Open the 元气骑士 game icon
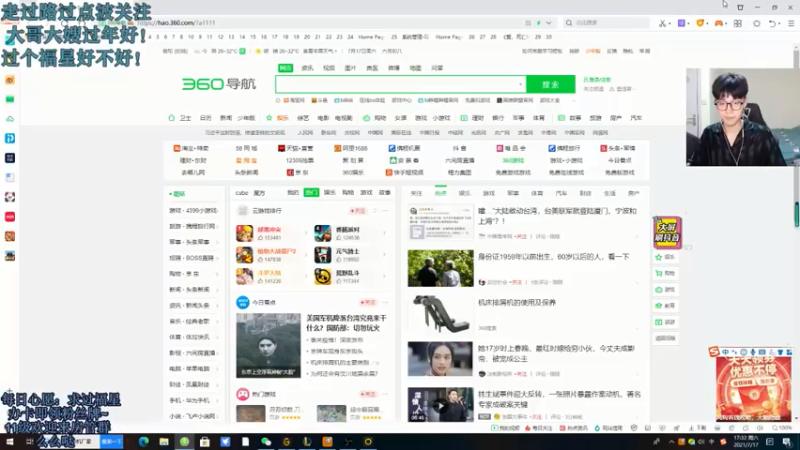800x450 pixels. (322, 255)
